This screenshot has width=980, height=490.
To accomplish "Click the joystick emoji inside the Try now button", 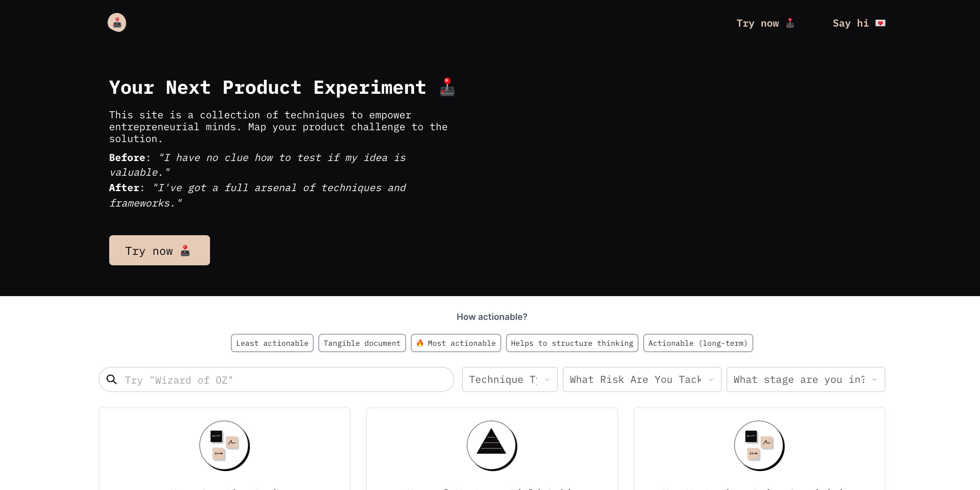I will (185, 250).
